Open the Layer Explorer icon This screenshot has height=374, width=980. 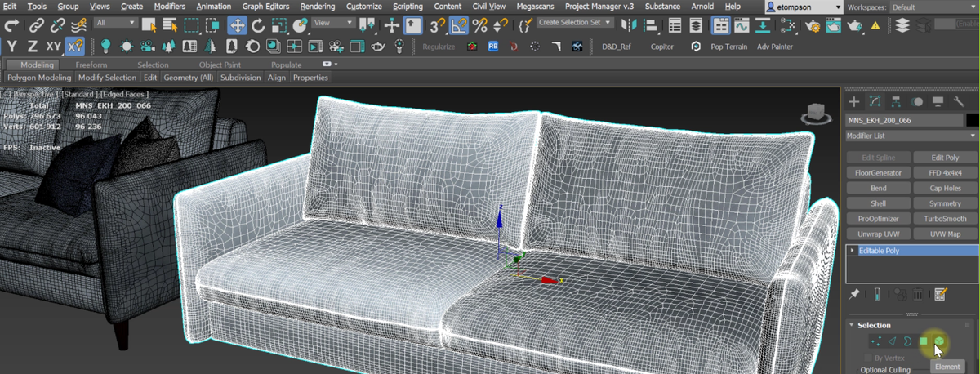tap(696, 25)
